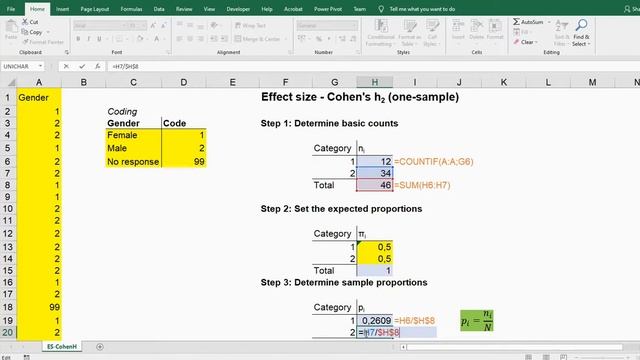Switch to the Insert ribbon tab
Viewport: 640px width, 360px height.
(x=62, y=9)
